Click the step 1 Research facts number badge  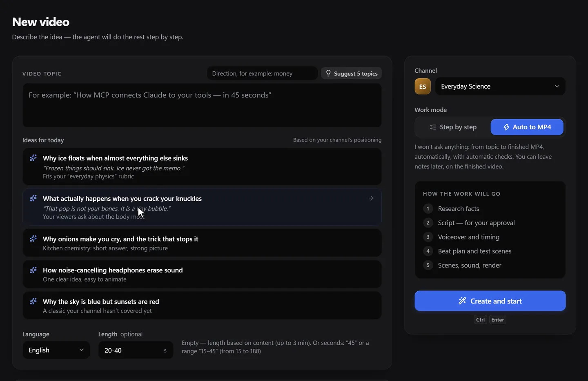tap(428, 209)
